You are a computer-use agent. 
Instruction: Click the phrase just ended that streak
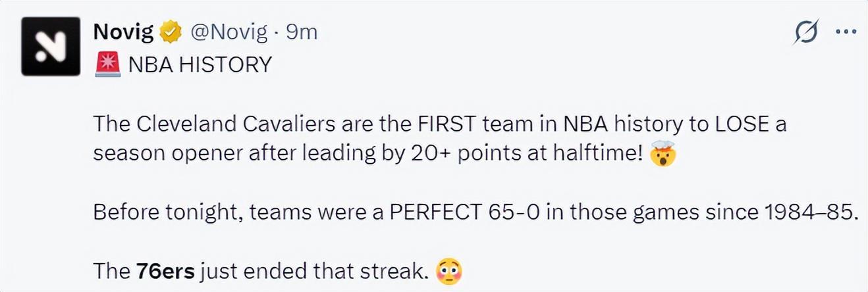(x=314, y=271)
